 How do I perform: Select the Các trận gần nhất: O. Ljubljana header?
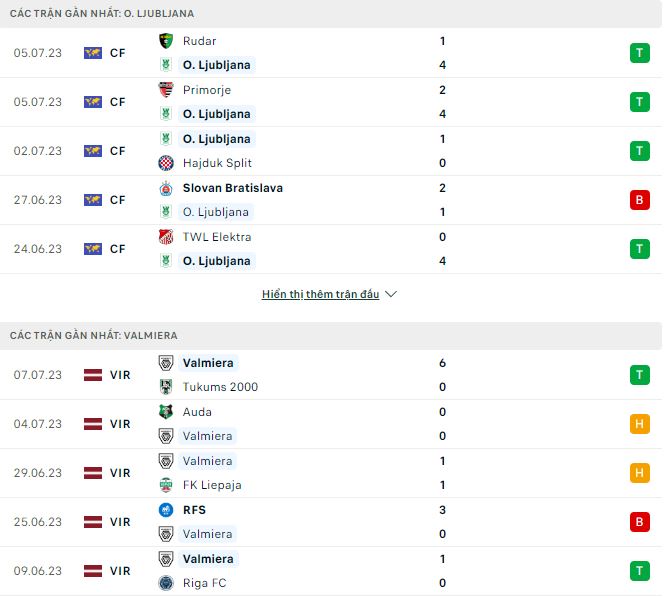coord(102,14)
